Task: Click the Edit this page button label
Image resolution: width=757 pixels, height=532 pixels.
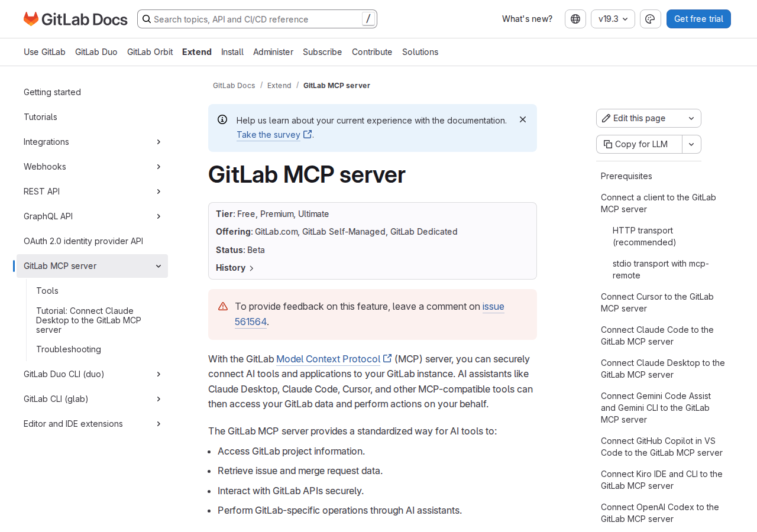Action: (x=639, y=118)
